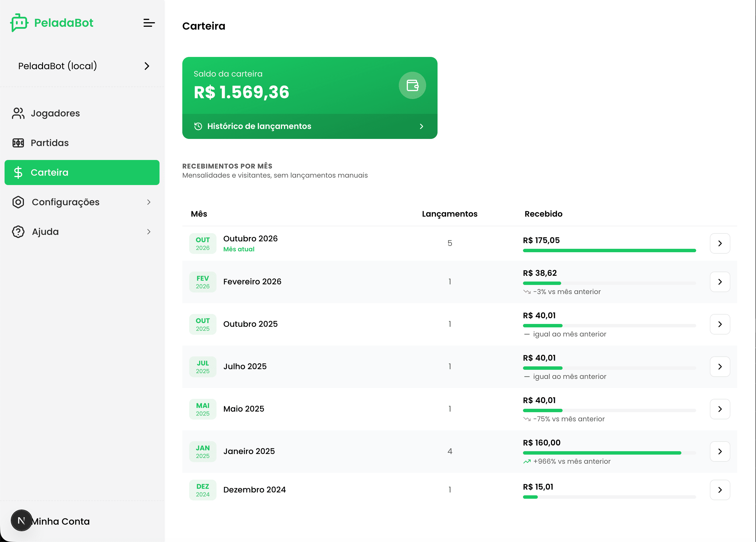Click the Mês column header
Screen dimensions: 756x542
point(199,214)
